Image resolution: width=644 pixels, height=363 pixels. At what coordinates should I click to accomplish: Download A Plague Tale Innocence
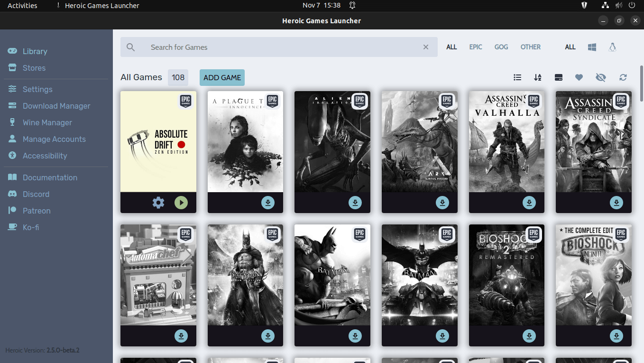[267, 202]
